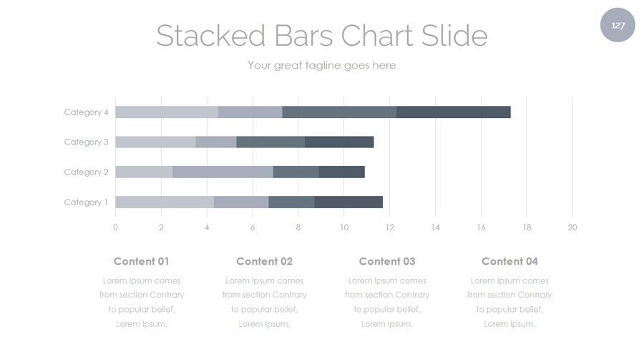644x362 pixels.
Task: Click the lightest segment of Category 4 bar
Action: tap(167, 112)
